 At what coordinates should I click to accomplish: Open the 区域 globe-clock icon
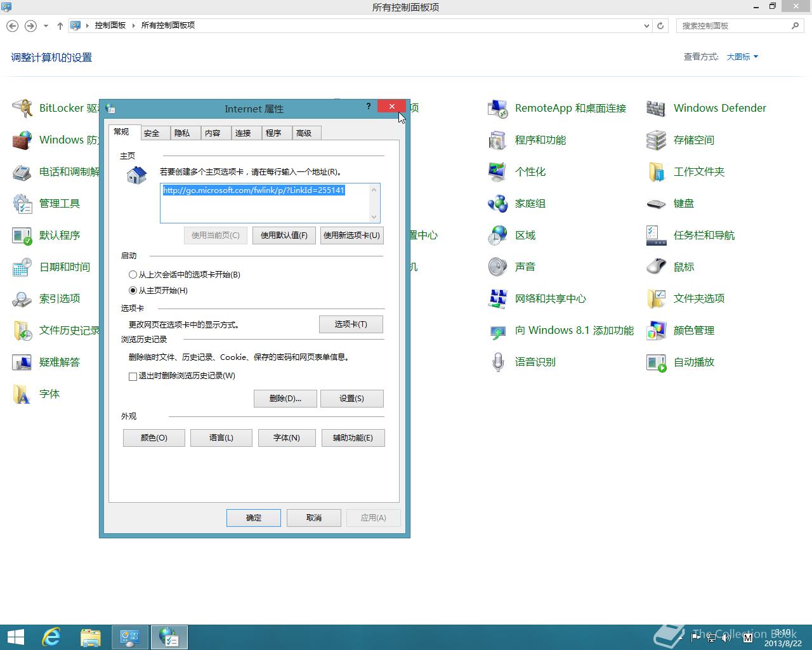pos(498,235)
